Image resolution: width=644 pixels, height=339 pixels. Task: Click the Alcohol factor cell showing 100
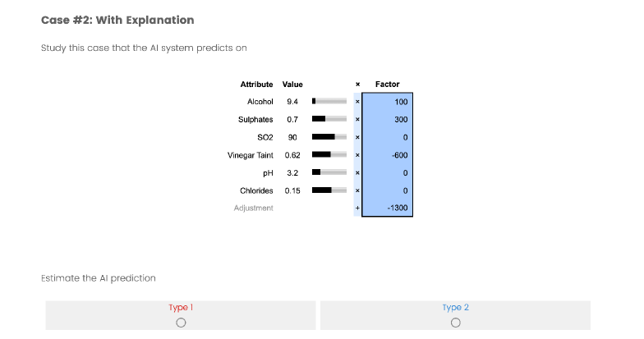[387, 102]
